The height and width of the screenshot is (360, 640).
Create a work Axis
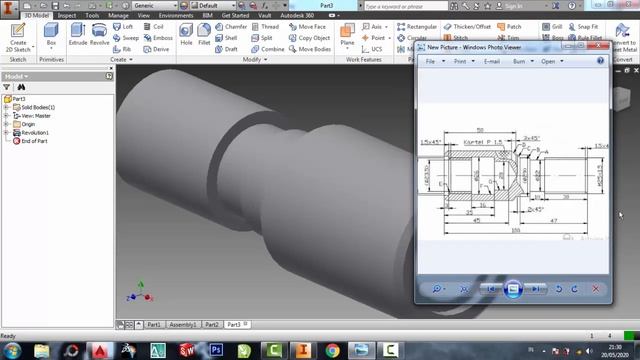[x=372, y=27]
